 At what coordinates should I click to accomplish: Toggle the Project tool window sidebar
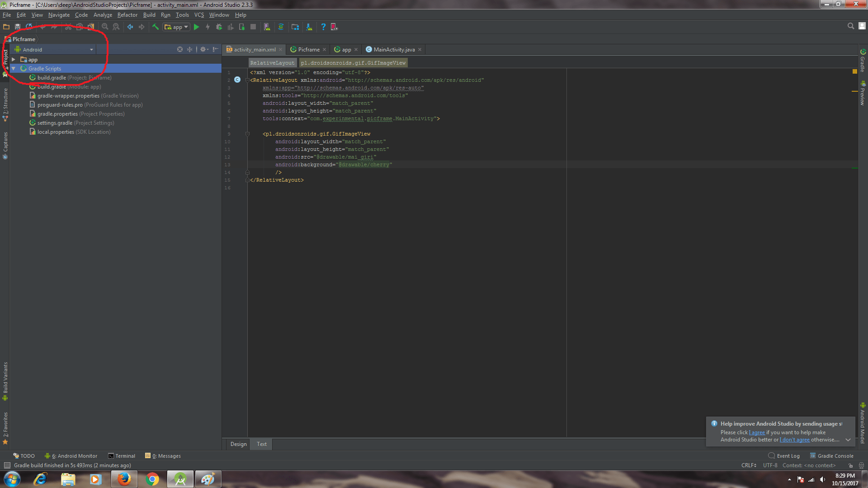[5, 59]
